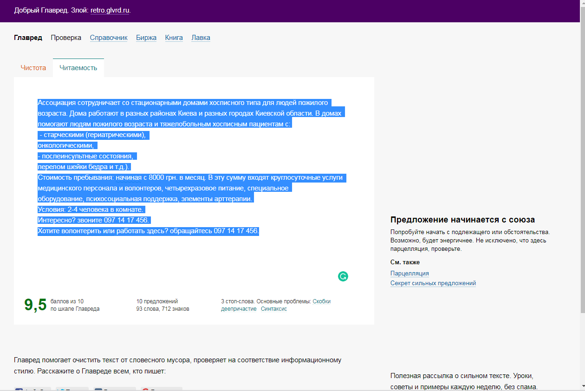Switch to the Чистота tab
The height and width of the screenshot is (392, 585).
pos(33,68)
